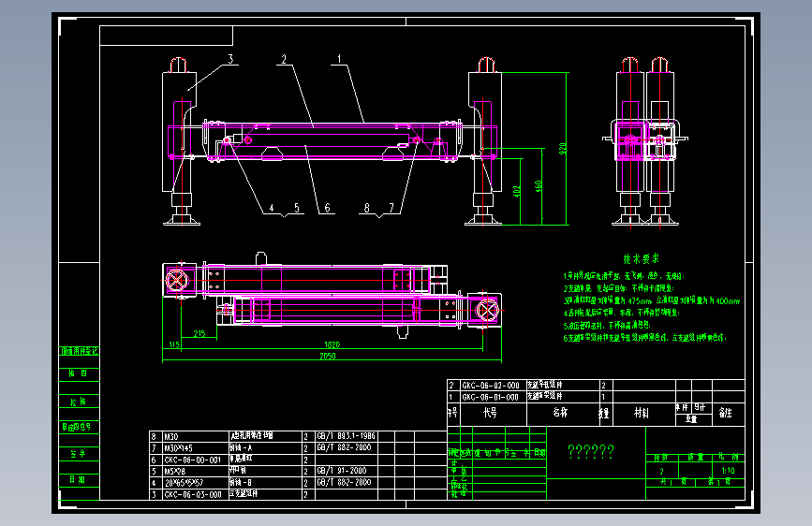This screenshot has height=526, width=812.
Task: Select the GKC-06-00-001 table cell
Action: 193,460
